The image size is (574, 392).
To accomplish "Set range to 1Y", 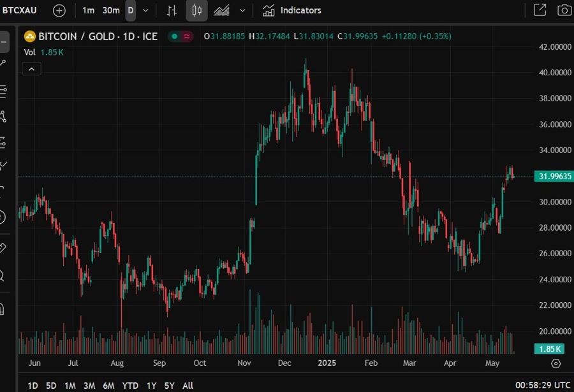I will coord(151,386).
